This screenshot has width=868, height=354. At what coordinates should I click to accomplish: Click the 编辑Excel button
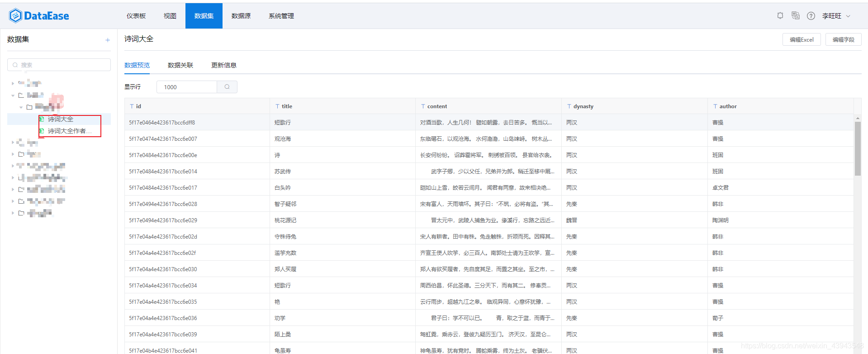coord(802,39)
